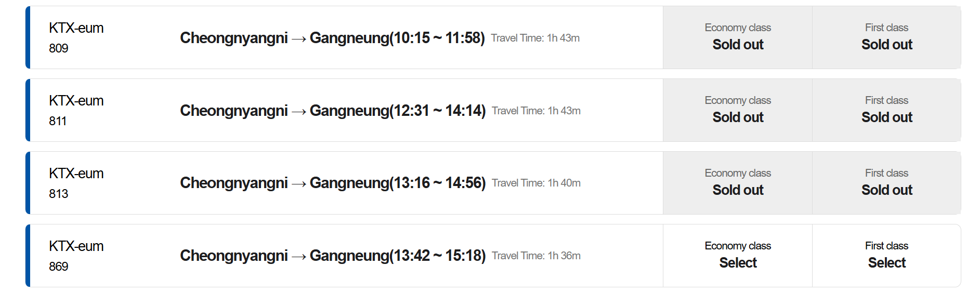Click the arrow icon in train 809 route
Screen dimensions: 980x292
click(x=298, y=38)
